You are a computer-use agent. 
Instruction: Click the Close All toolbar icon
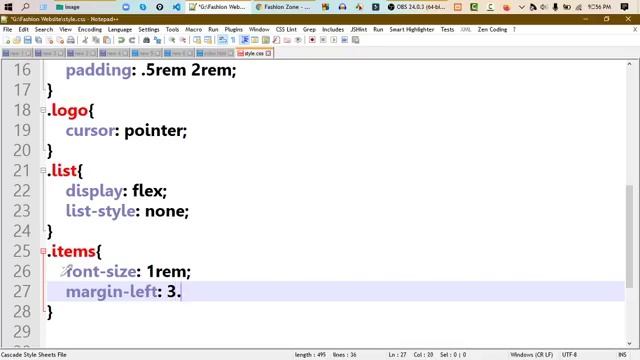click(60, 40)
